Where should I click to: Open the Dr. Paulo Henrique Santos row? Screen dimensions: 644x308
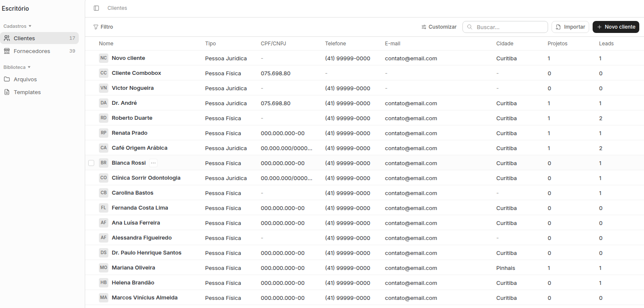point(364,252)
